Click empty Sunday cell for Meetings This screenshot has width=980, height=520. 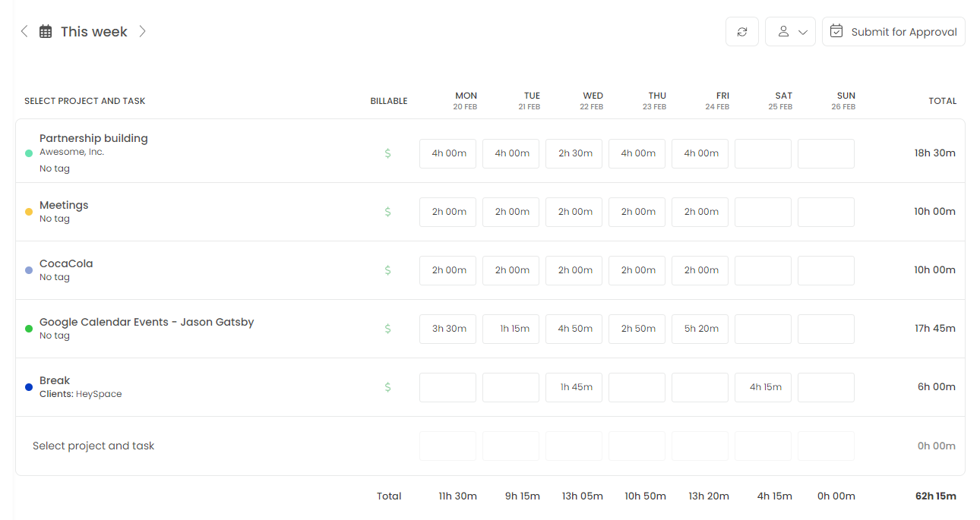point(826,212)
